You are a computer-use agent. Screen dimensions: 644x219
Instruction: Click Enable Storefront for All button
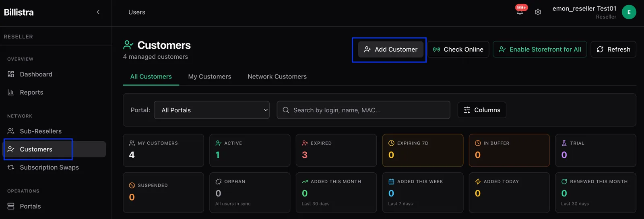(540, 50)
